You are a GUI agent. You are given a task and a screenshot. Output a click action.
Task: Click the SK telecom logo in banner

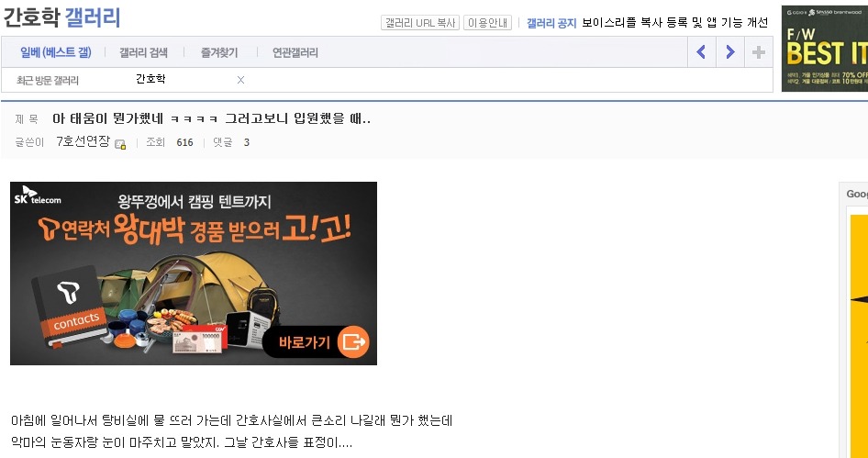(37, 195)
